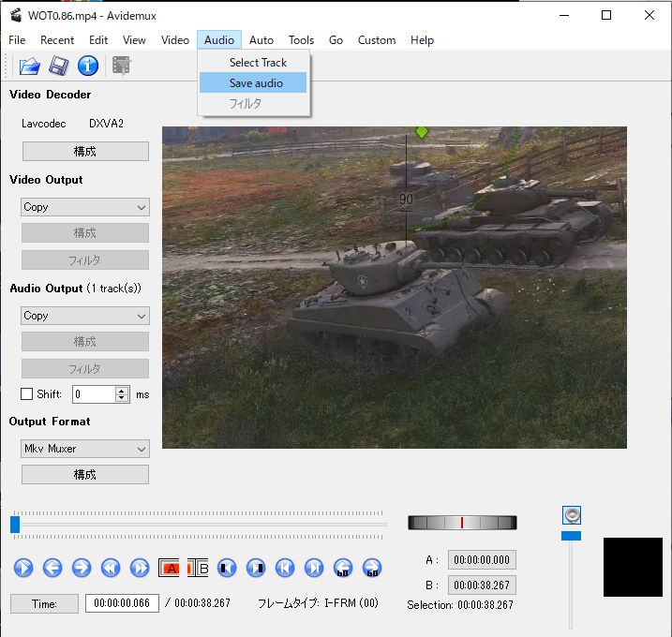The height and width of the screenshot is (637, 672).
Task: Toggle the speaker mute icon above volume
Action: (572, 514)
